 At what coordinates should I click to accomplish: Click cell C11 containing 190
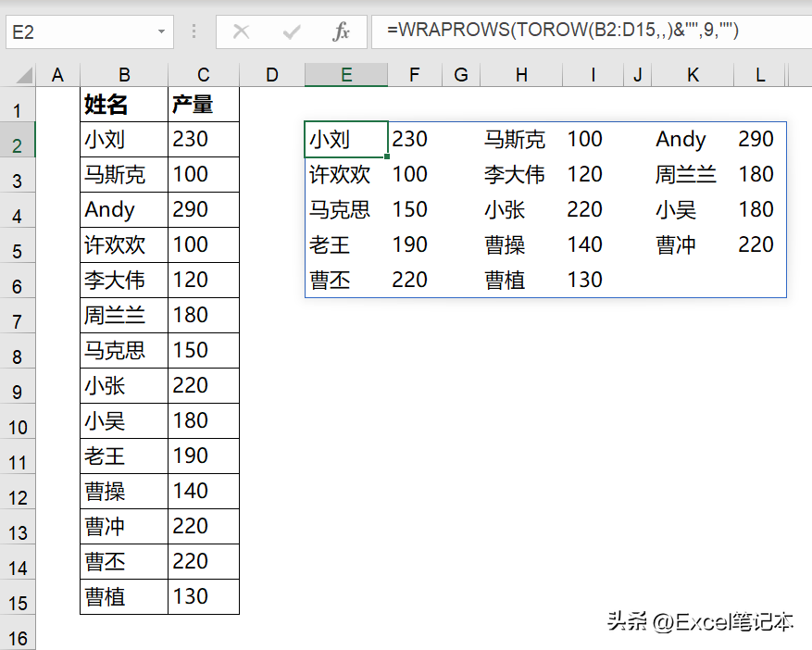click(204, 456)
